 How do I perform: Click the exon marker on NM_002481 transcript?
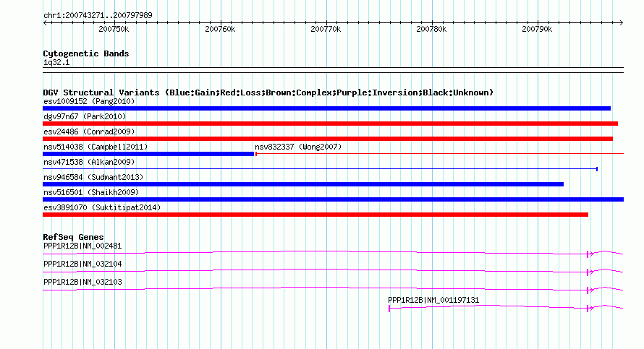(x=588, y=254)
